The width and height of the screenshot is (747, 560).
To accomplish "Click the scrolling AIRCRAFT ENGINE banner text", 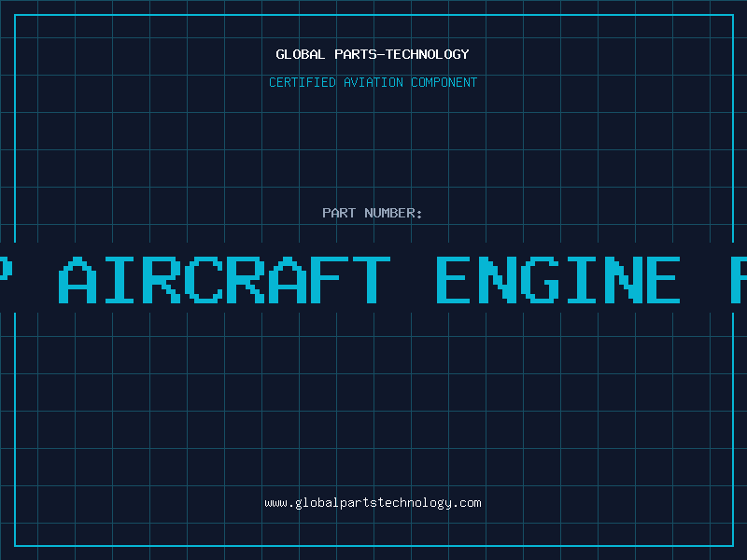I will 373,279.
